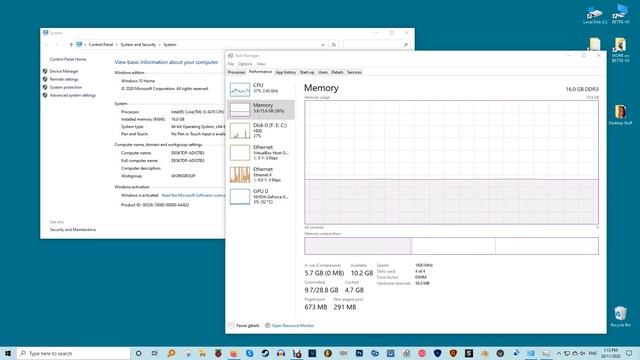Open Device Manager in System window
This screenshot has height=360, width=640.
pos(64,71)
